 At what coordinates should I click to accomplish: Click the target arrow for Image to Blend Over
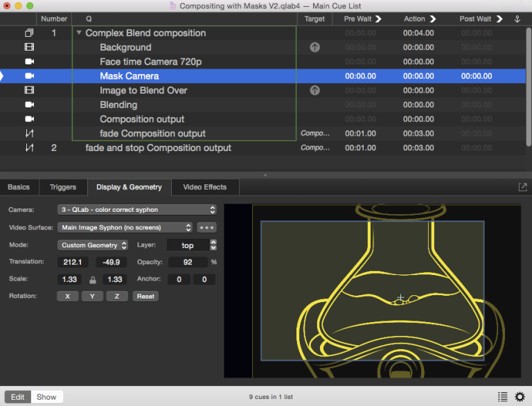(314, 91)
